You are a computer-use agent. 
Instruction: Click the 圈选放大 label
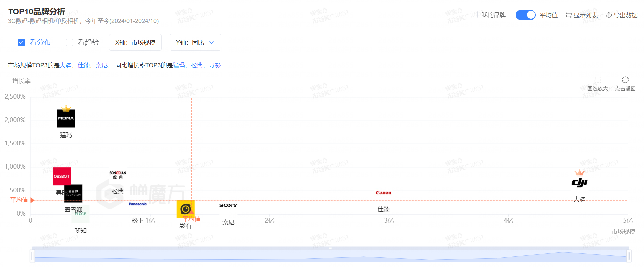coord(598,89)
